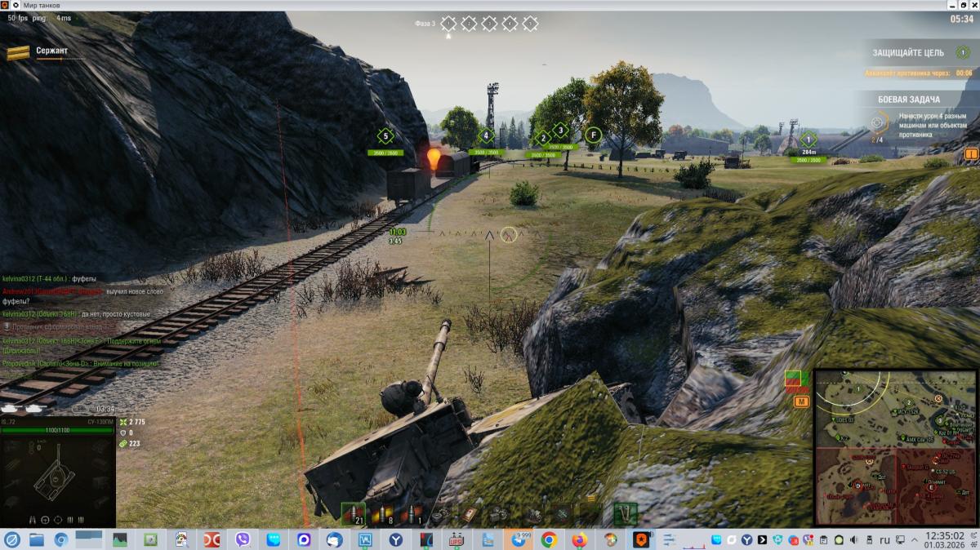Viewport: 980px width, 550px height.
Task: Activate the green-highlighted slot ending the consumables bar
Action: pyautogui.click(x=625, y=514)
